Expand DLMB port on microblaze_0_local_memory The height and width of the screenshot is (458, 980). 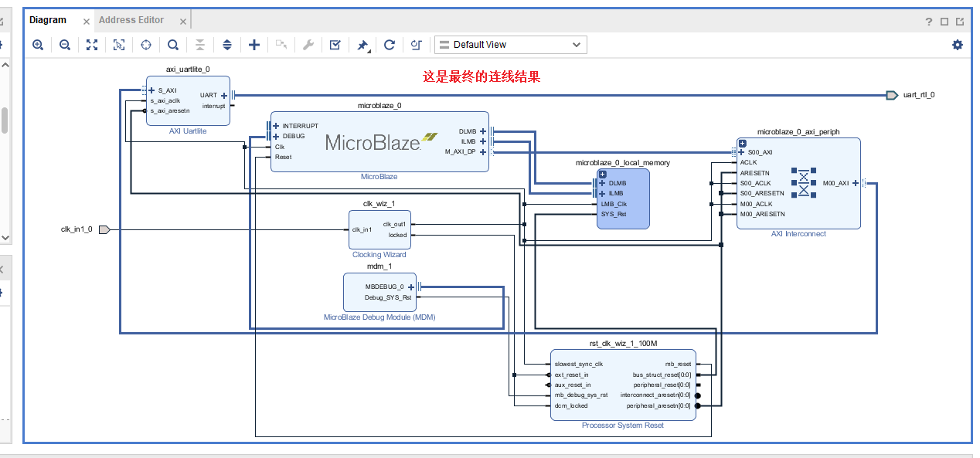click(602, 184)
